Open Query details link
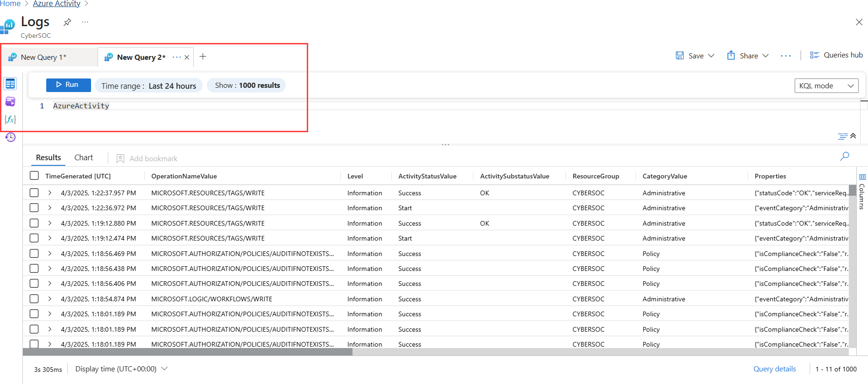 point(775,369)
